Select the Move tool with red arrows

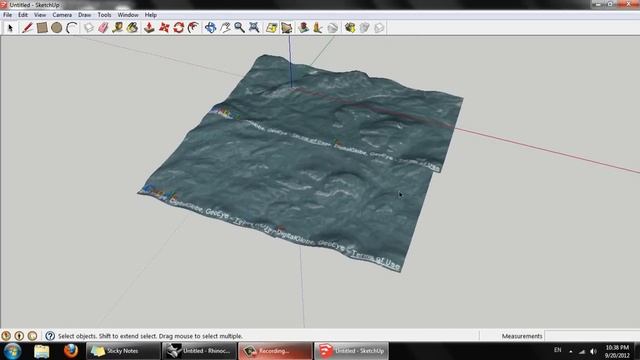164,28
